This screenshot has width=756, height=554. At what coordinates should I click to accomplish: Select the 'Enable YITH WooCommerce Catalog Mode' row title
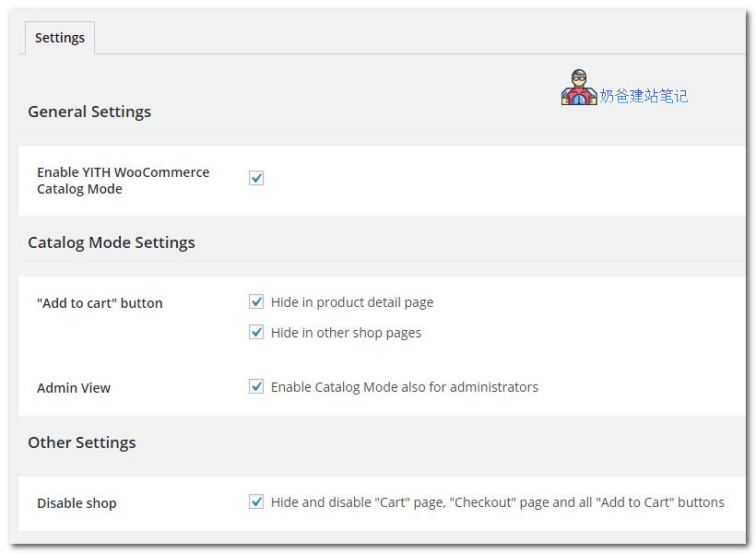click(x=123, y=181)
